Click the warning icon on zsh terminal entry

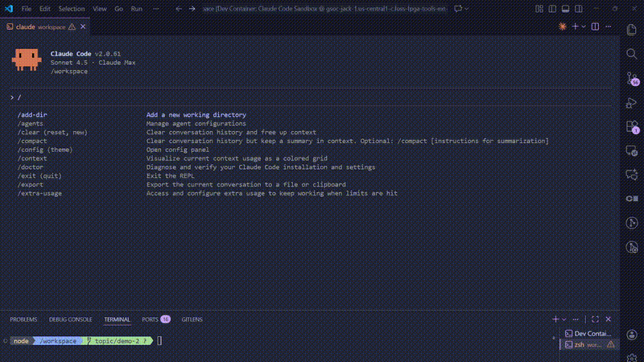[611, 345]
